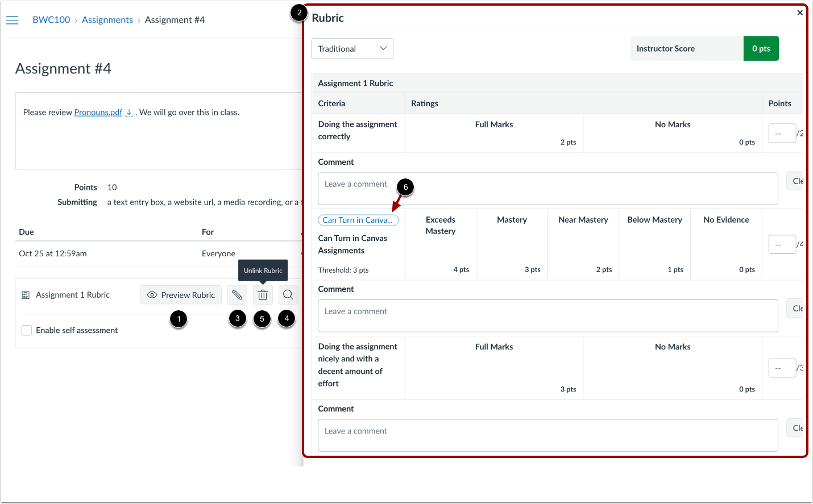Enable self assessment checkbox
The image size is (813, 504).
coord(27,330)
